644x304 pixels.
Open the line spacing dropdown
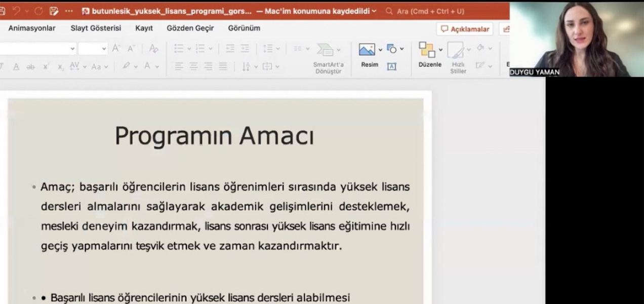point(278,49)
